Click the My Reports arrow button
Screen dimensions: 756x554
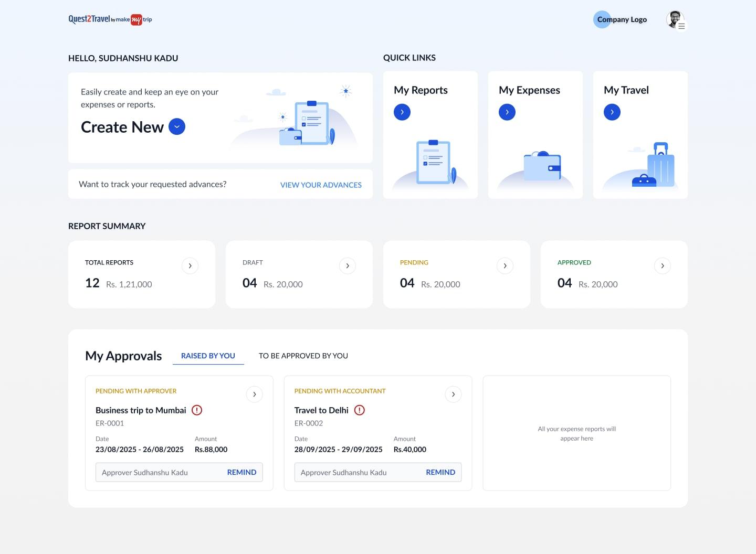click(402, 112)
